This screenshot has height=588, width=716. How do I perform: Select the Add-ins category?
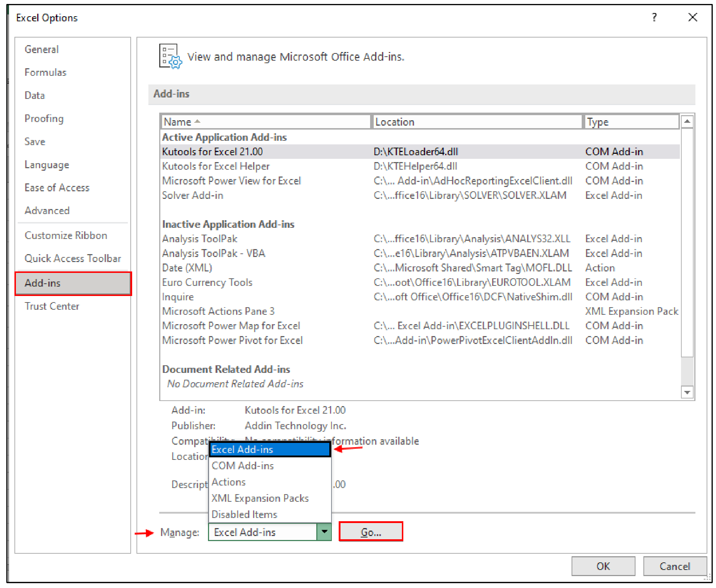click(x=73, y=283)
